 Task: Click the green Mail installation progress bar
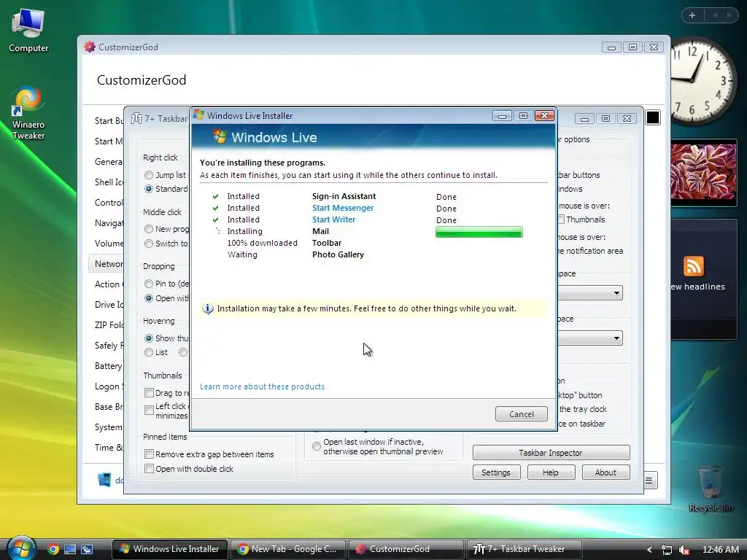pos(479,232)
